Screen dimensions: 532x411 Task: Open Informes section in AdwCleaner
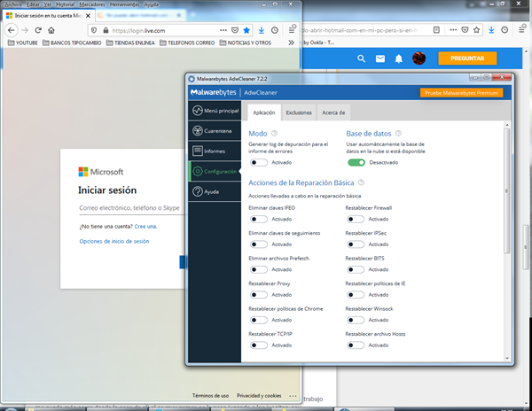click(215, 151)
